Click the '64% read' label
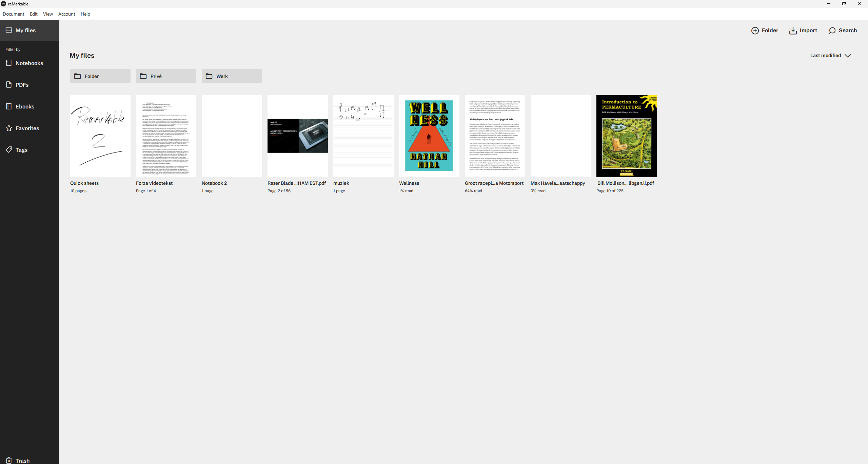Screen dimensions: 868x464 [x=473, y=191]
